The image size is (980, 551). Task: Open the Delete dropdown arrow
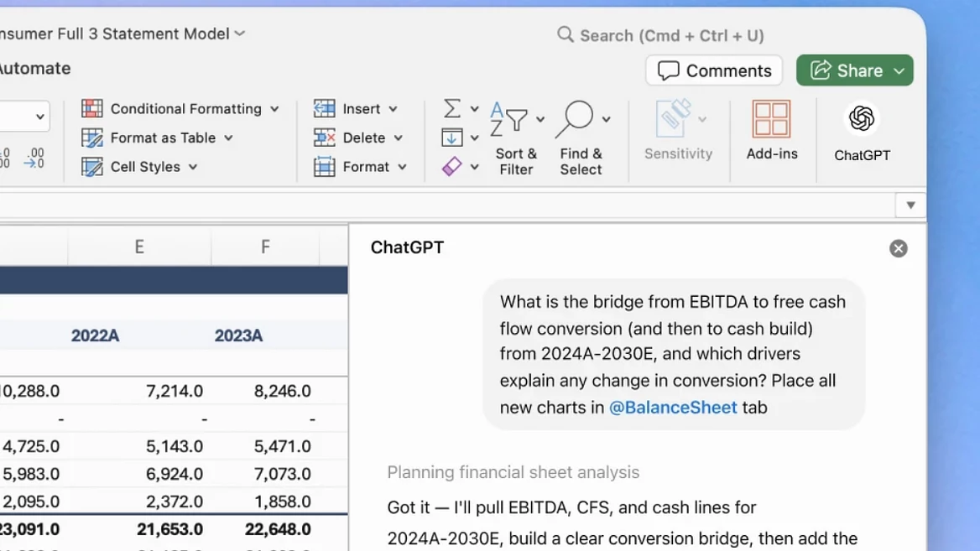pyautogui.click(x=398, y=138)
